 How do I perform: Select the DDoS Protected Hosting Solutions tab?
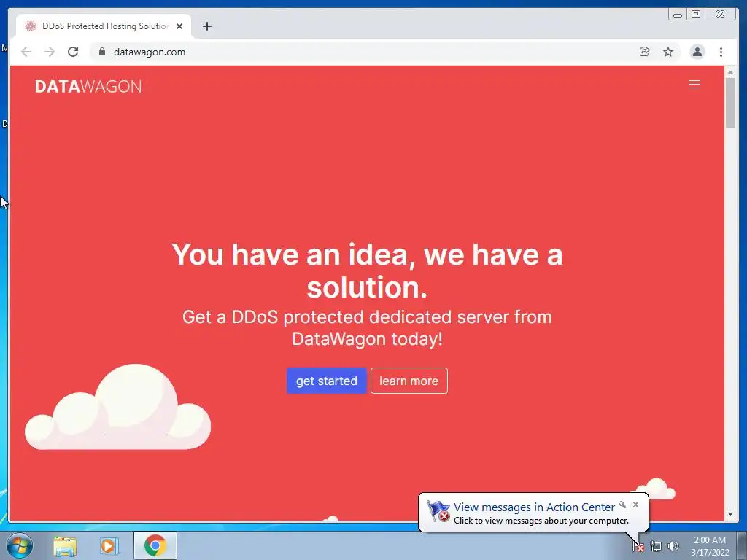click(x=104, y=26)
